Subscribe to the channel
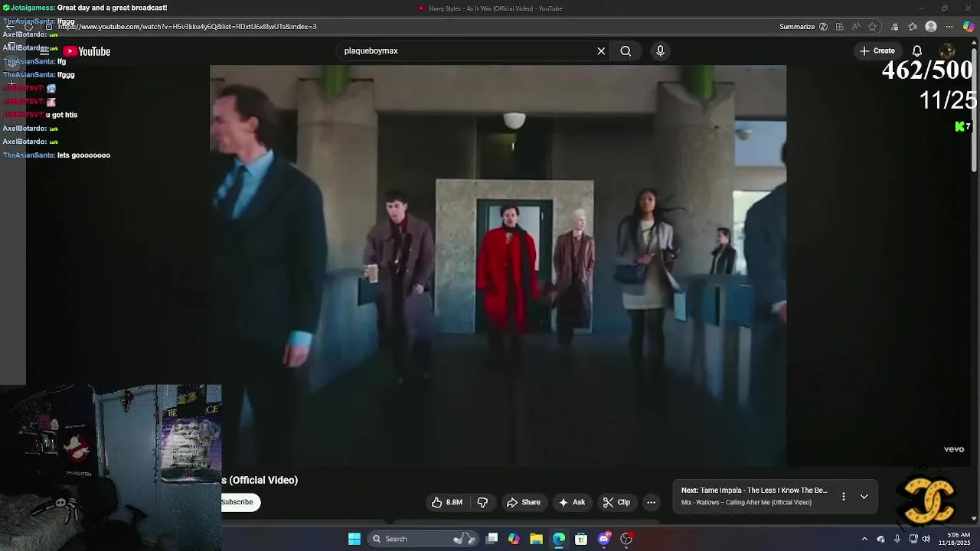This screenshot has width=980, height=551. click(x=239, y=502)
